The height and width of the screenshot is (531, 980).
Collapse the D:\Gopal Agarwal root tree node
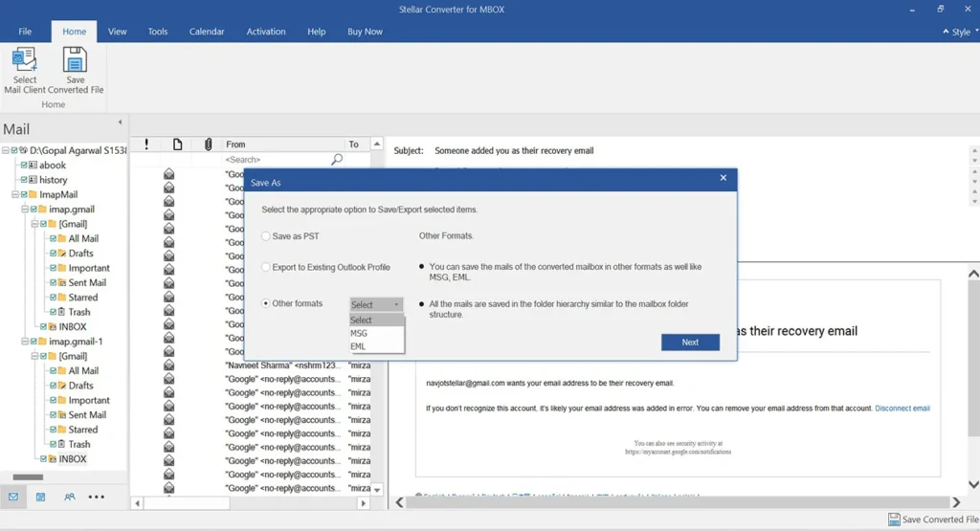[5, 150]
